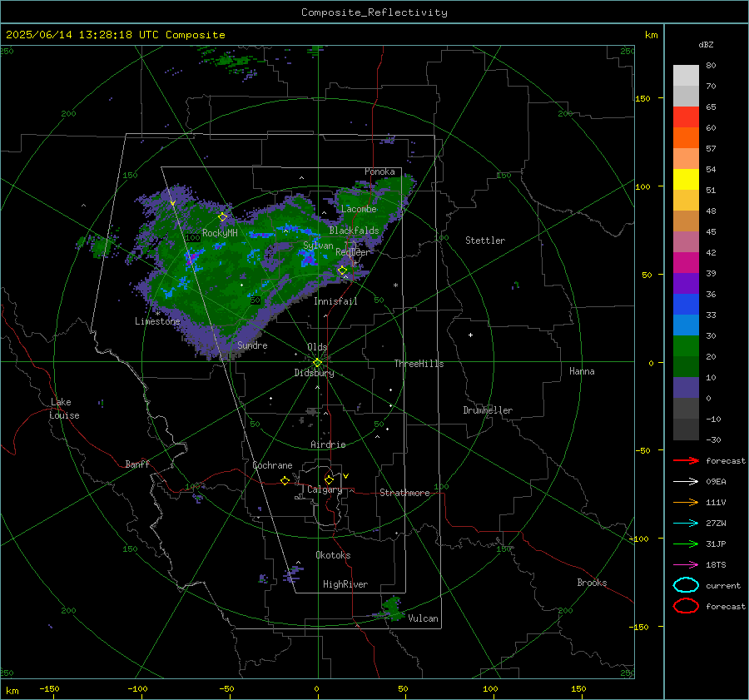The height and width of the screenshot is (700, 749).
Task: Select the Olds town label
Action: (317, 347)
